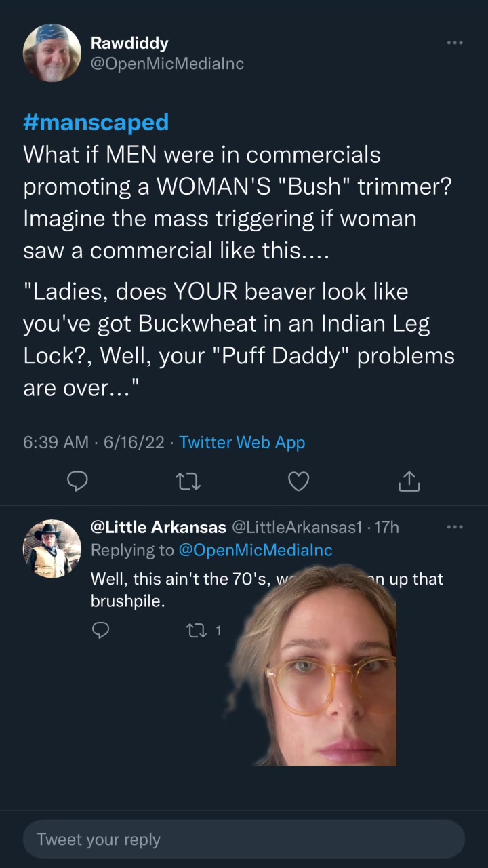The width and height of the screenshot is (488, 868).
Task: Open @OpenMicMediaInc handle under Rawdiddy
Action: point(167,64)
